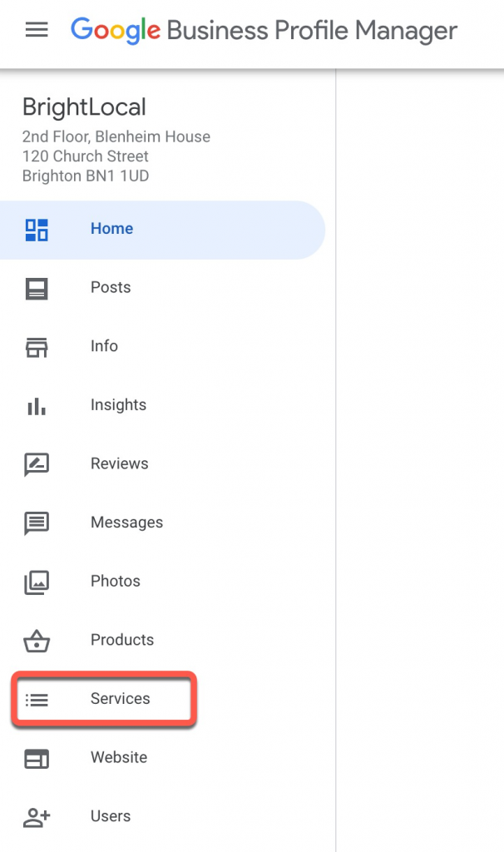Open the hamburger navigation menu
This screenshot has height=852, width=504.
(36, 30)
